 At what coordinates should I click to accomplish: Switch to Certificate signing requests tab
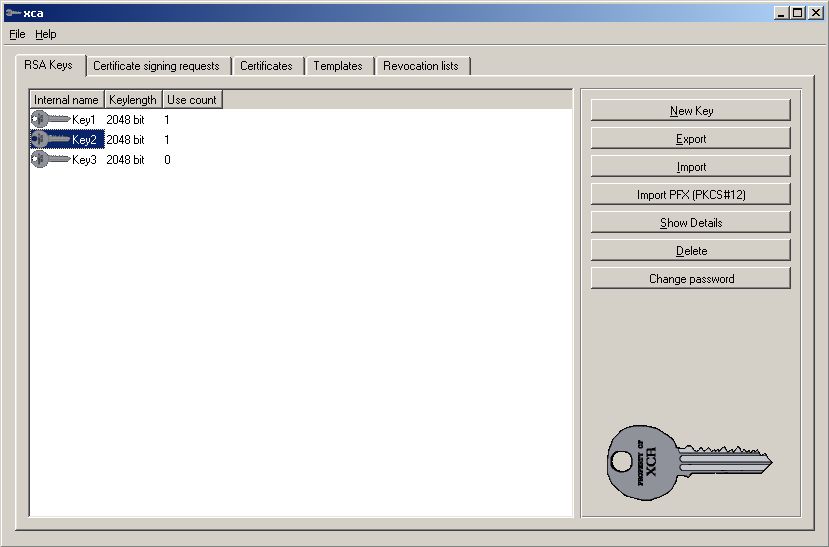(156, 66)
